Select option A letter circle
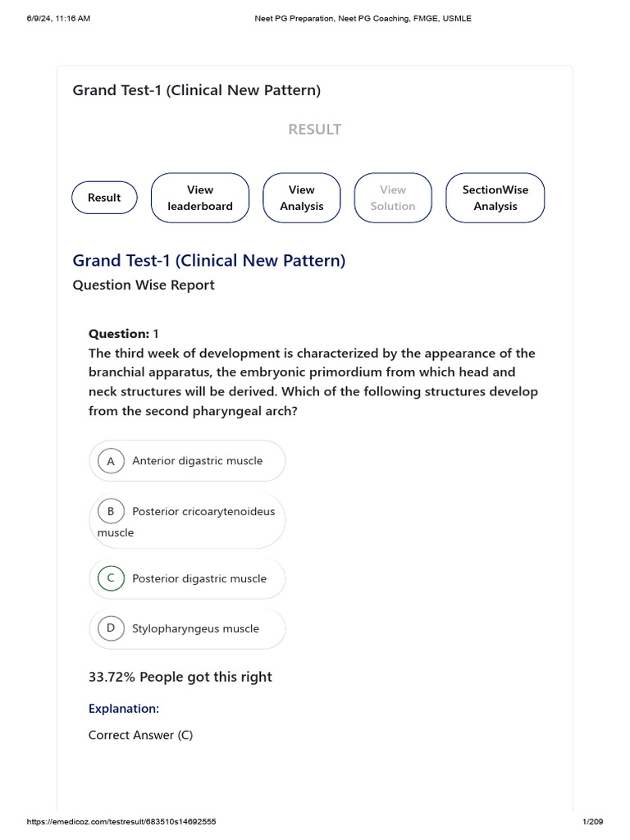Viewport: 630px width, 840px height. coord(111,461)
